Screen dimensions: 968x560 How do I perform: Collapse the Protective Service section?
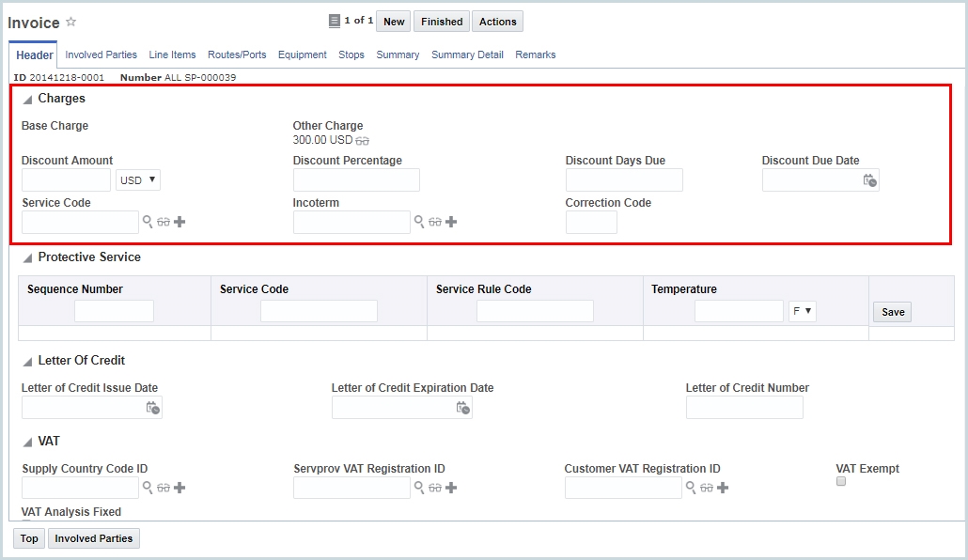point(27,258)
